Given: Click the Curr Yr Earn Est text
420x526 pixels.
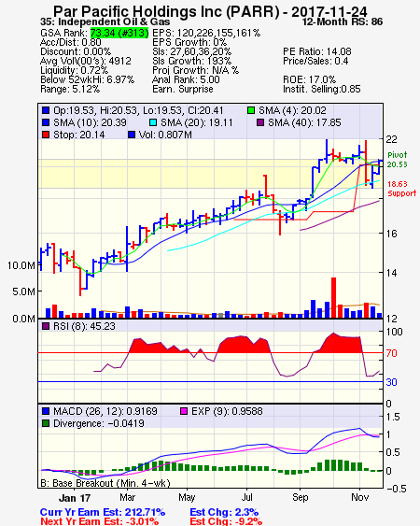Looking at the screenshot, I should click(x=103, y=512).
